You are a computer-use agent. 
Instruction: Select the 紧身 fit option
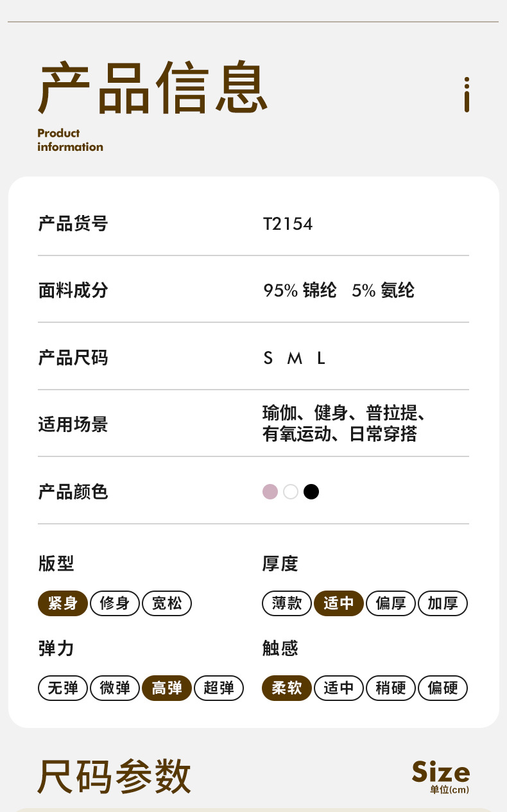coord(63,603)
